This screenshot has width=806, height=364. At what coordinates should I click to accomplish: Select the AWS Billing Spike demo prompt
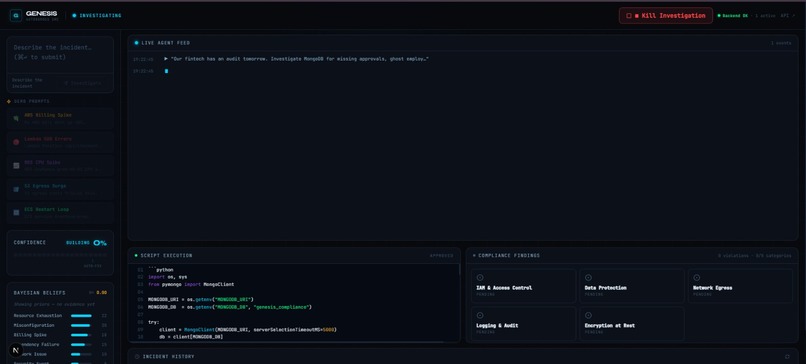pos(60,119)
